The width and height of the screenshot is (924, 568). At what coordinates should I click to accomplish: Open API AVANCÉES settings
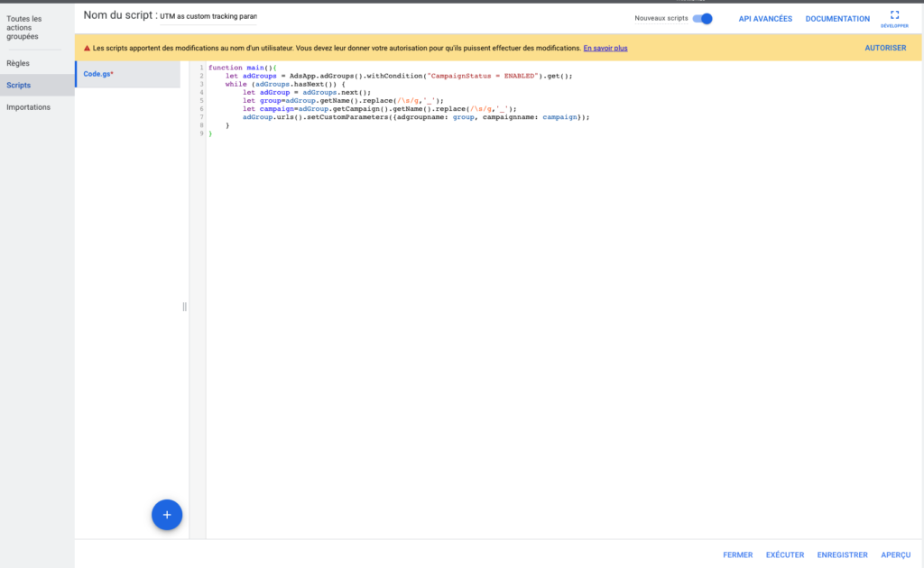pyautogui.click(x=765, y=19)
